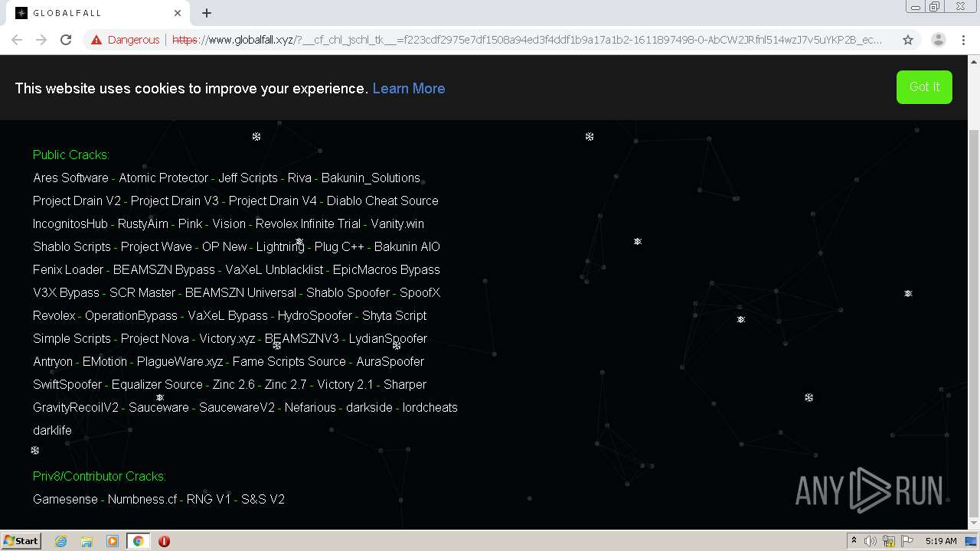Open the Opera taskbar icon
This screenshot has height=551, width=980.
(164, 541)
